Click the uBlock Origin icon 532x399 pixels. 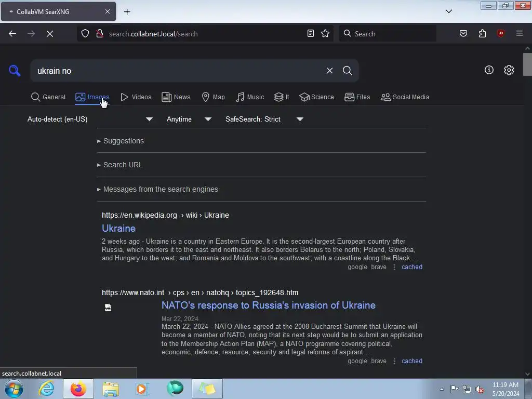click(x=500, y=33)
